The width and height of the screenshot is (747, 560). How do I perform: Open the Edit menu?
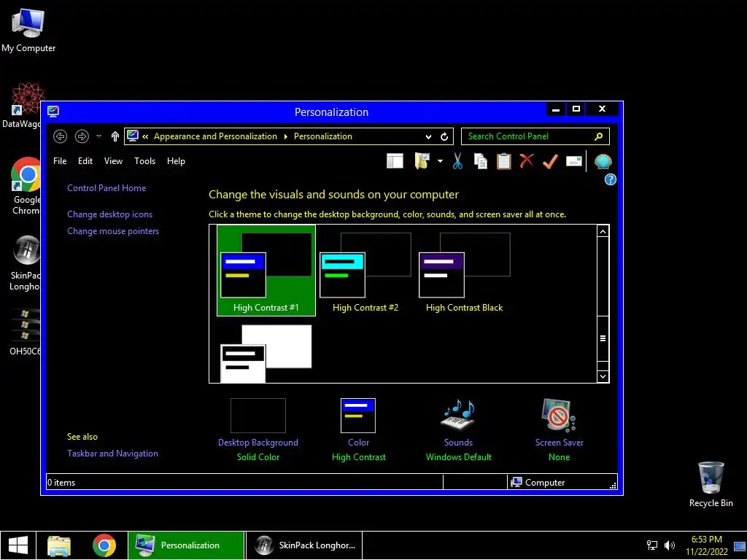pos(85,161)
